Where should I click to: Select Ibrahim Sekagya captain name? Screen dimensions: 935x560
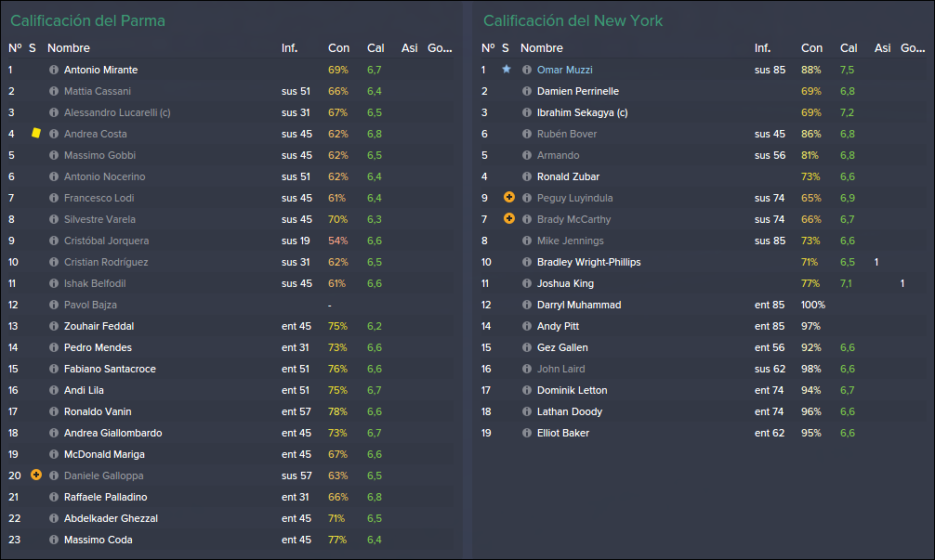582,112
